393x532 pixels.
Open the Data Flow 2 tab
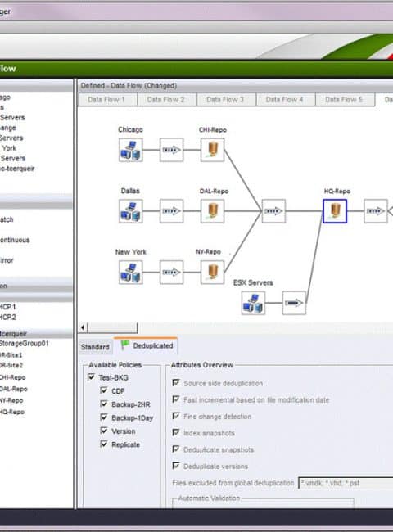166,100
